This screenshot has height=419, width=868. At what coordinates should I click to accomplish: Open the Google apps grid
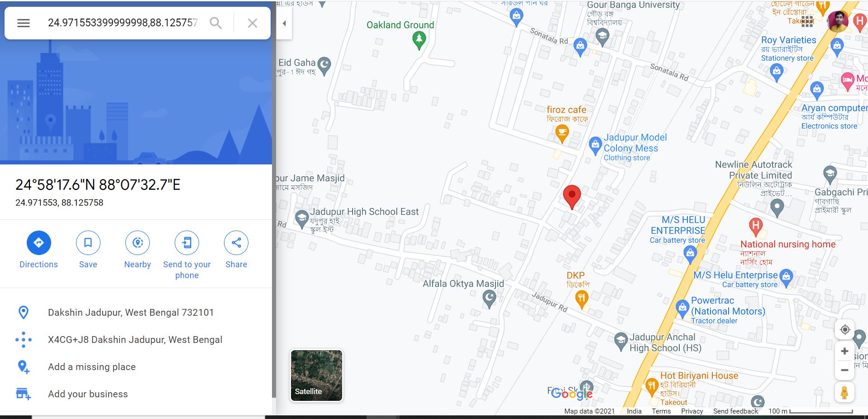pos(807,20)
